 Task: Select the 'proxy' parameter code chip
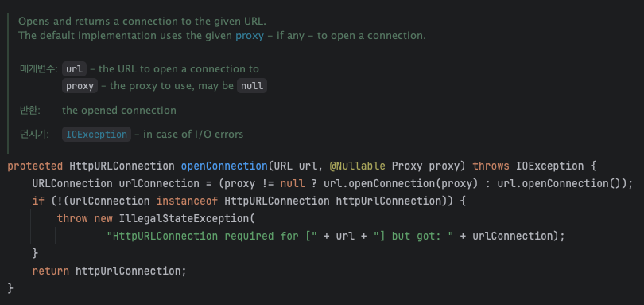tap(80, 86)
